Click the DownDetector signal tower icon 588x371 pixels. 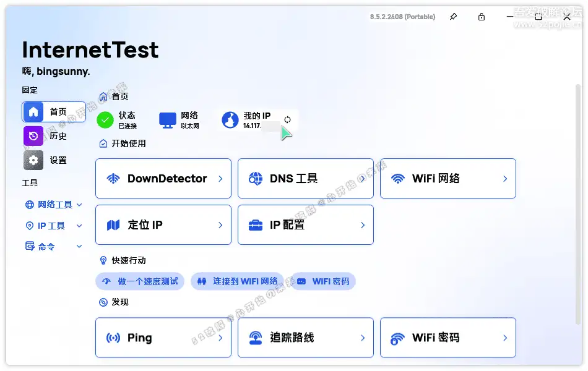[113, 178]
